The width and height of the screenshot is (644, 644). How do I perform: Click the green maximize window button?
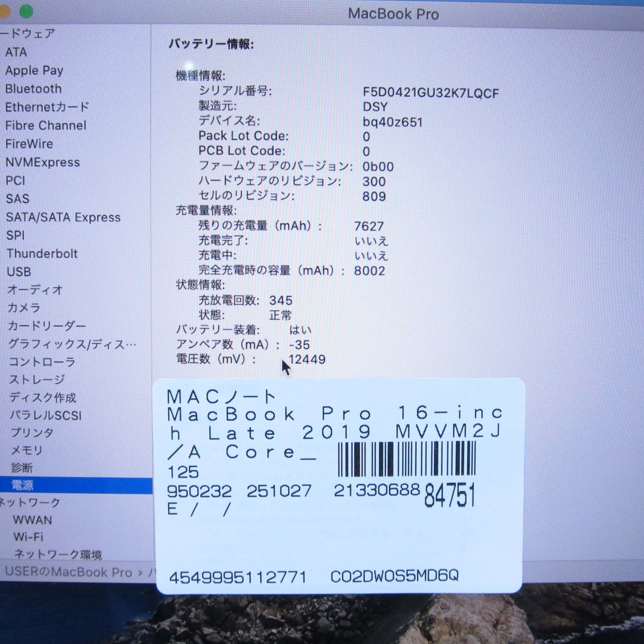point(26,11)
